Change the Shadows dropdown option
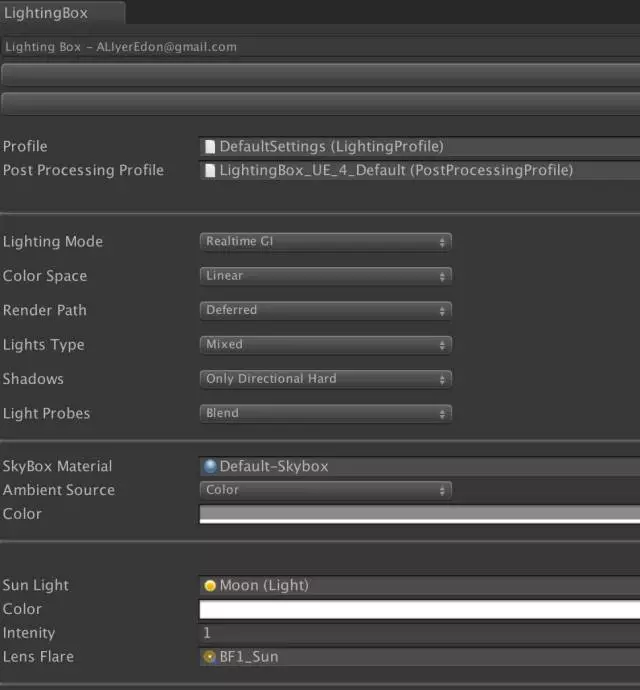The height and width of the screenshot is (690, 640). click(x=325, y=379)
